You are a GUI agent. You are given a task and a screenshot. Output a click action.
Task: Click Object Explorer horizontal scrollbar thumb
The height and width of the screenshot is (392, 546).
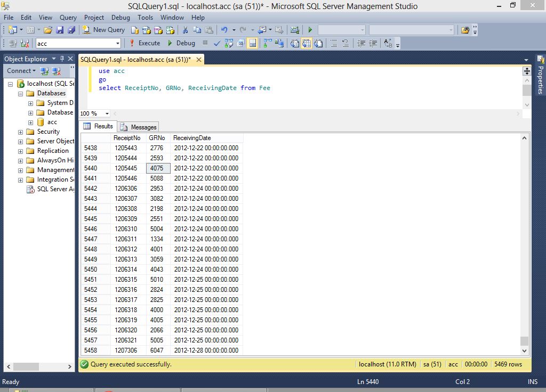26,366
